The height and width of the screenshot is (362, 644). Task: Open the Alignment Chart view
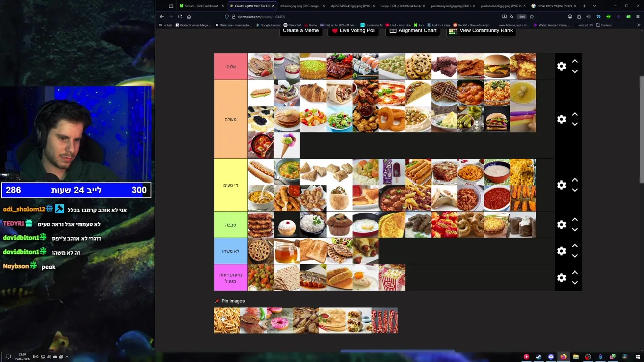pos(412,31)
